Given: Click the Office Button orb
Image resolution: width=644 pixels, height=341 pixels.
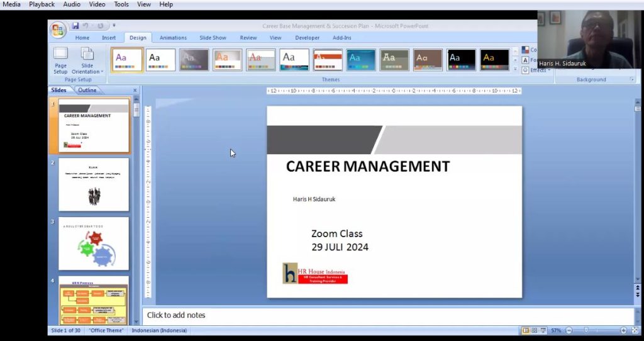Looking at the screenshot, I should point(58,30).
